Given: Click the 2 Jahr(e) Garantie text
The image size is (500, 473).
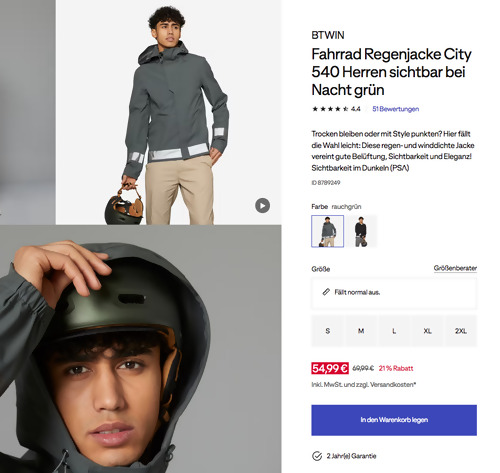Looking at the screenshot, I should pyautogui.click(x=351, y=456).
